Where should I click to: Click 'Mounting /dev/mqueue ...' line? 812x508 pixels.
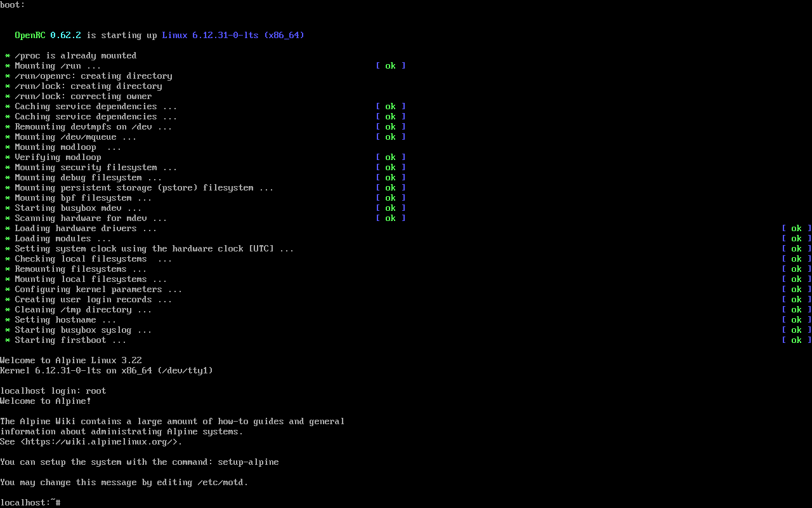tap(76, 137)
